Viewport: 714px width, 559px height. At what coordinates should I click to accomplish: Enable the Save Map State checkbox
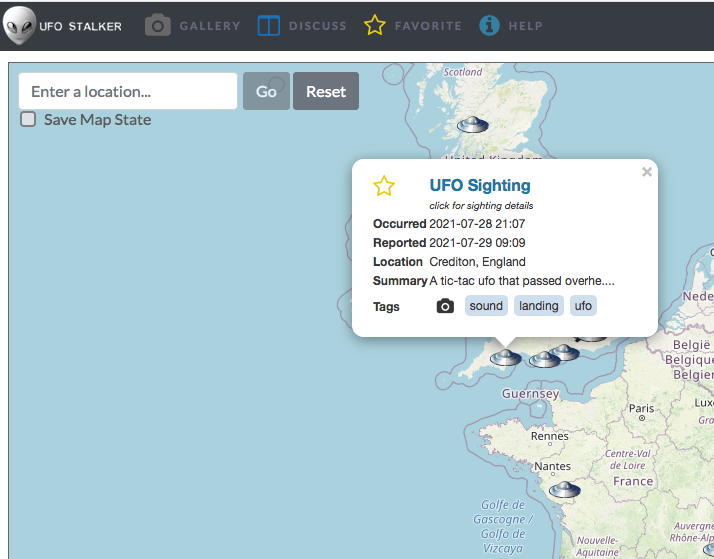29,119
